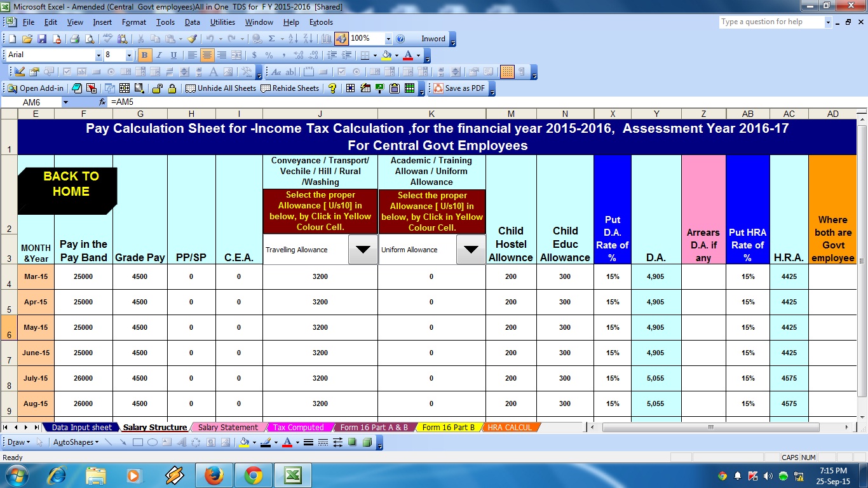Apply Percent Style icon

click(x=269, y=55)
